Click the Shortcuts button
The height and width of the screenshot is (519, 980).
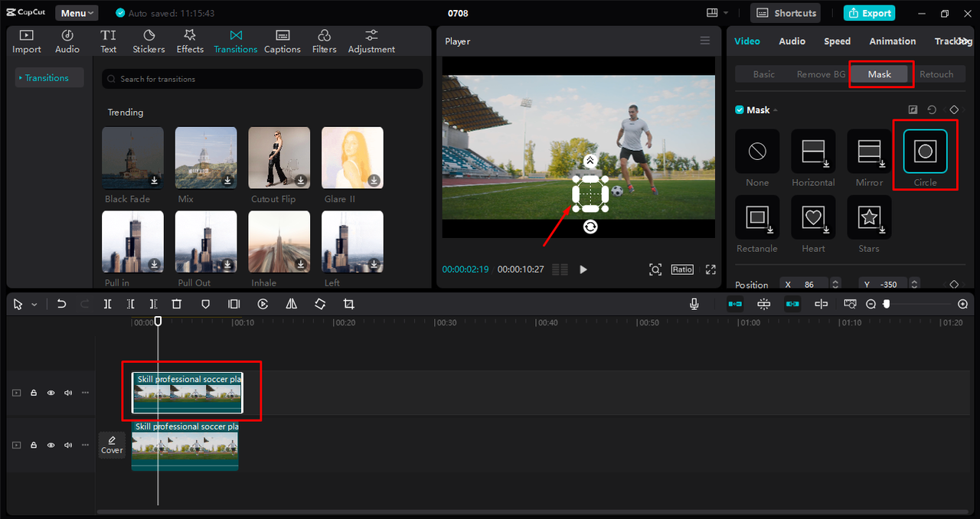coord(786,13)
